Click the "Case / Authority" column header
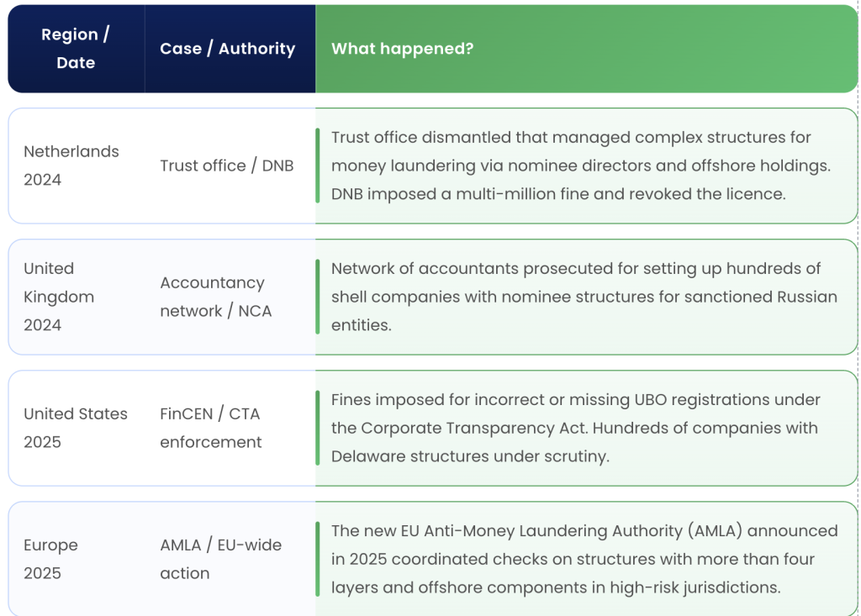 [x=227, y=49]
